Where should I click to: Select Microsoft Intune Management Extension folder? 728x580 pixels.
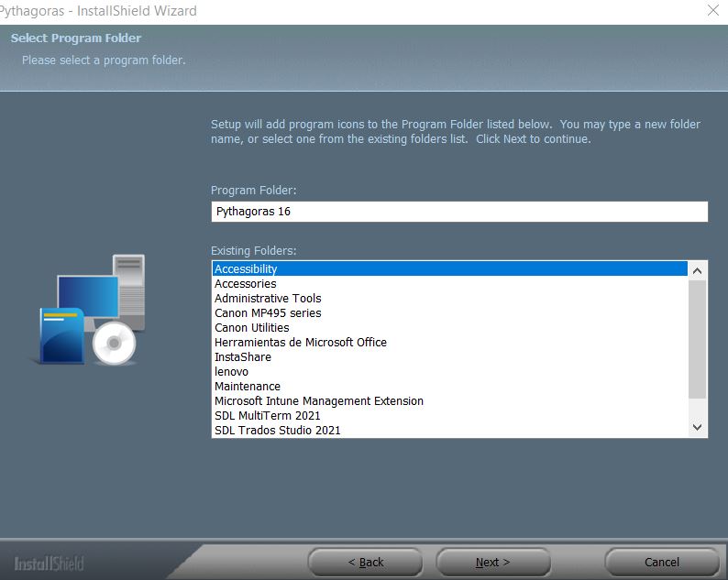click(450, 401)
